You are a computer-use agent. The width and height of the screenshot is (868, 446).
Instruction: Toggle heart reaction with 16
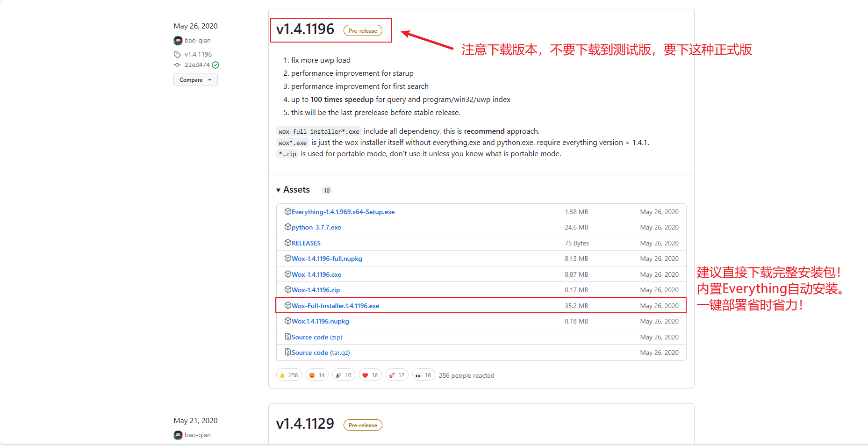click(370, 375)
